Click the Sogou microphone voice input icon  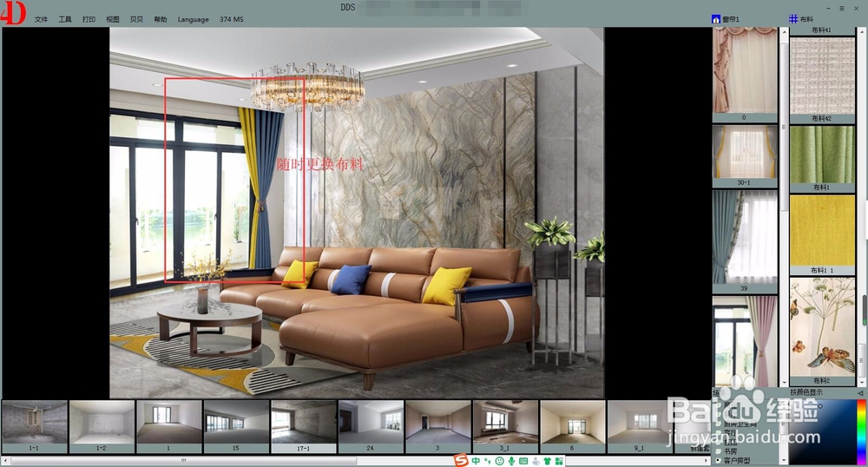[511, 461]
